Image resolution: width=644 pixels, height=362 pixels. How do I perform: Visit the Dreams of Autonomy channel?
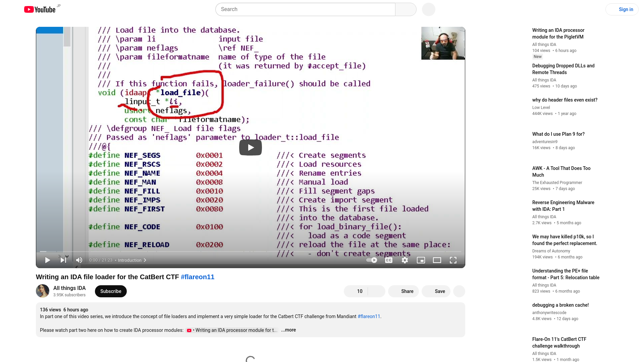point(551,251)
